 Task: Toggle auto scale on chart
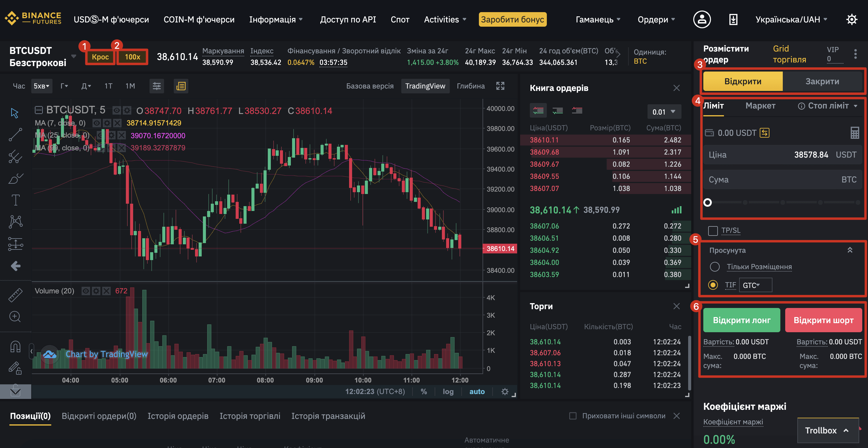click(x=477, y=391)
